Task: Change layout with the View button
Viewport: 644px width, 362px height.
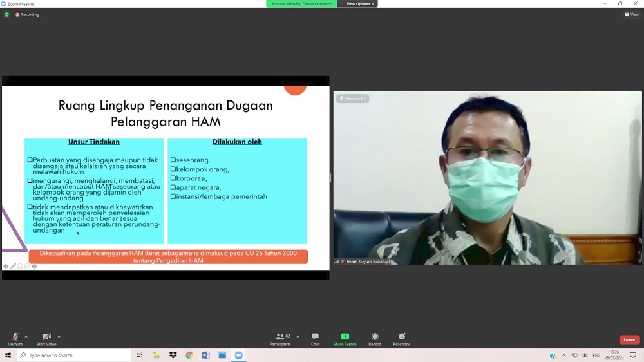Action: [631, 14]
